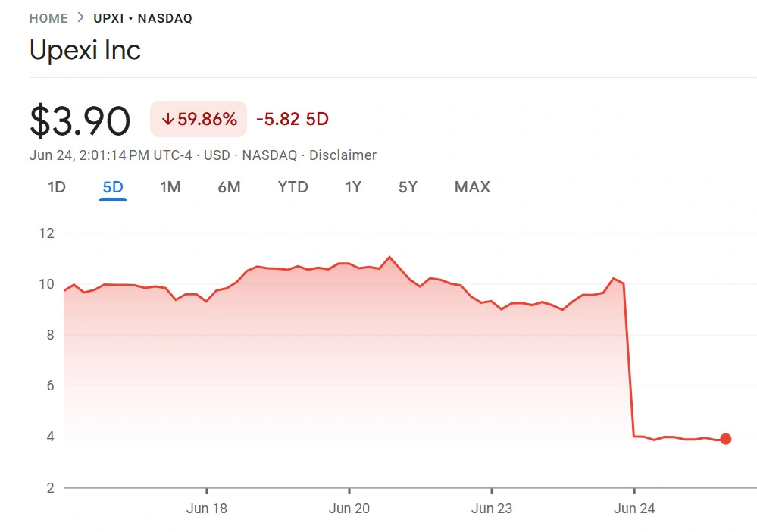Click the downward red arrow in the percentage badge

[168, 119]
